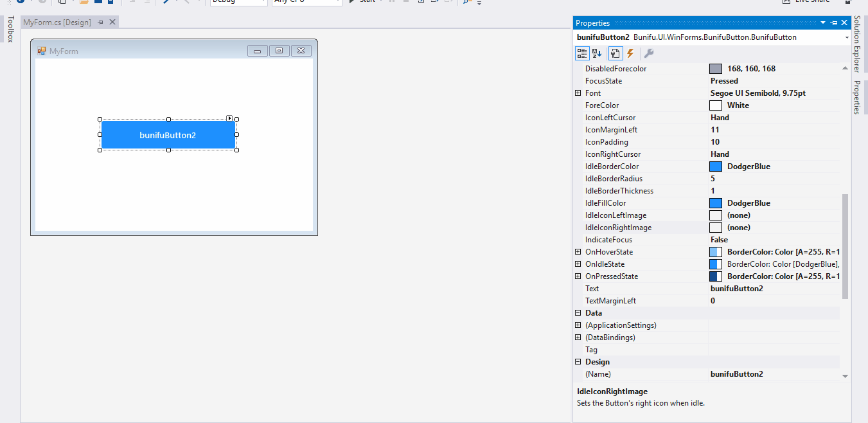Open the vertical Properties side tab
This screenshot has width=868, height=423.
coord(857,98)
